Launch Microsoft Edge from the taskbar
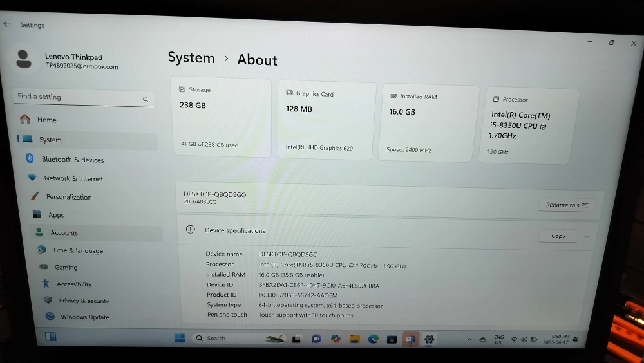Viewport: 644px width, 363px height. [x=373, y=339]
